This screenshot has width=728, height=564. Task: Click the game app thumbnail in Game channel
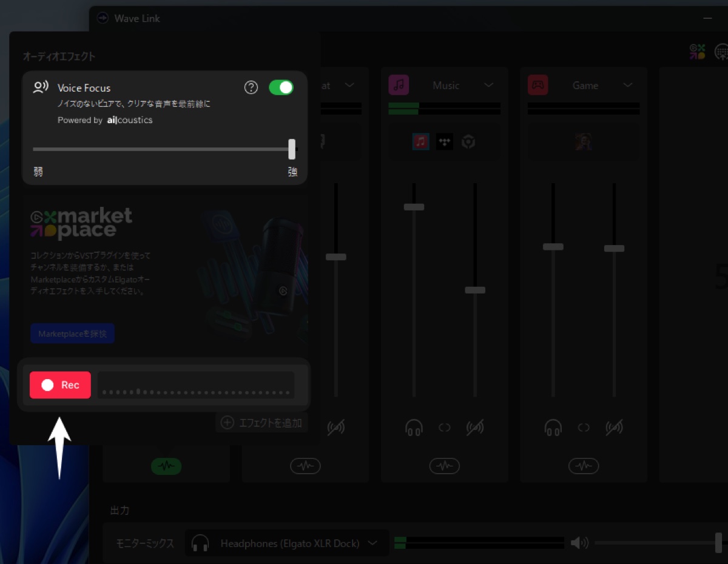[x=584, y=142]
